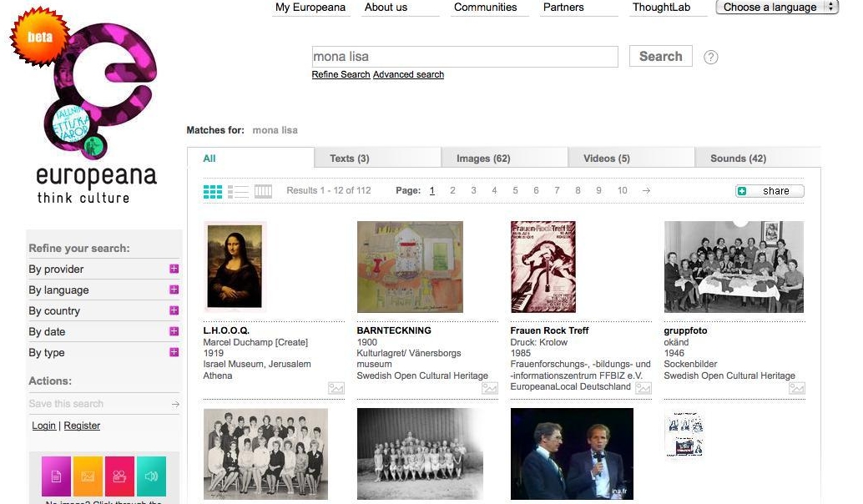Screen dimensions: 863x504
Task: Open the BARNTECKNING drawing thumbnail
Action: coord(410,267)
